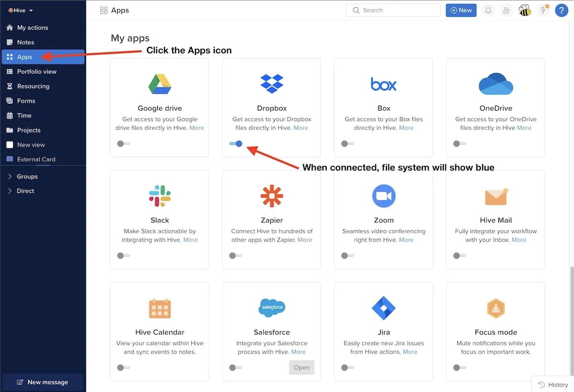The image size is (574, 392).
Task: Disable the Dropbox toggle
Action: (236, 143)
